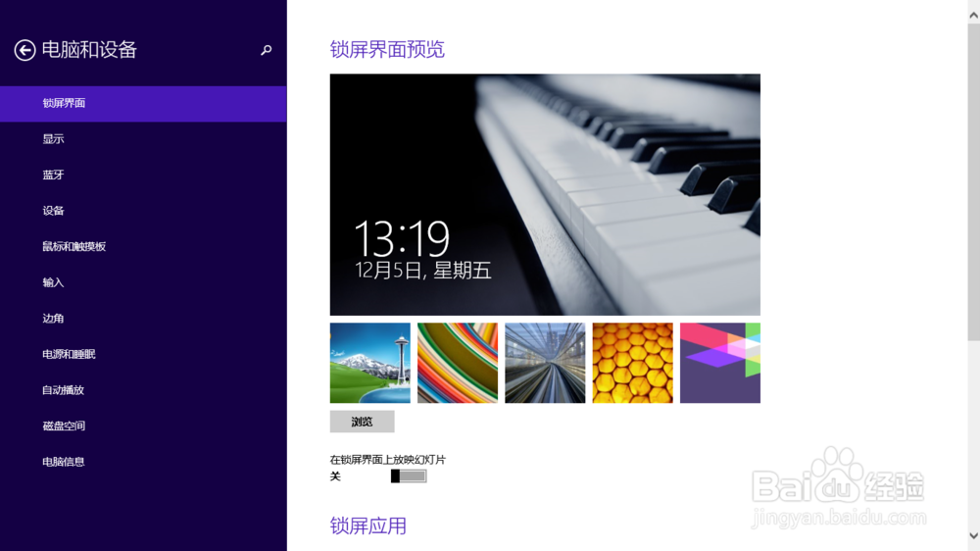Toggle the 在锁屏界面上放映幻灯片 slideshow switch
980x551 pixels.
click(409, 476)
